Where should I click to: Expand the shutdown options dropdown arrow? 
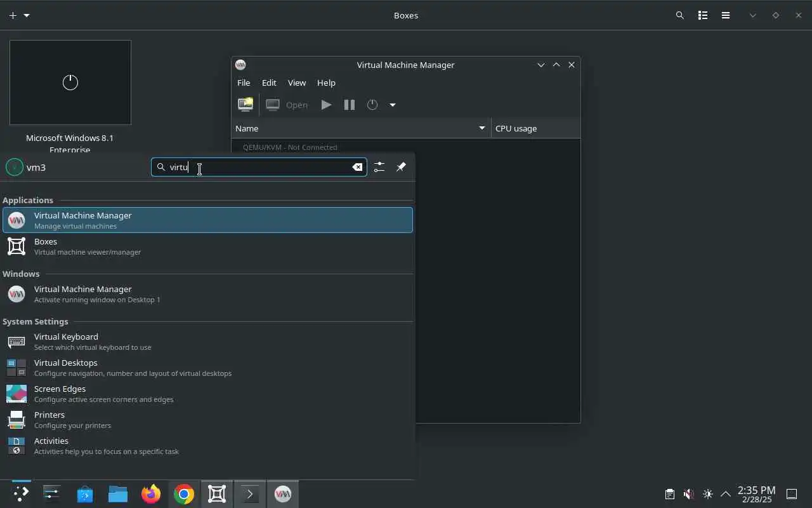[x=393, y=105]
